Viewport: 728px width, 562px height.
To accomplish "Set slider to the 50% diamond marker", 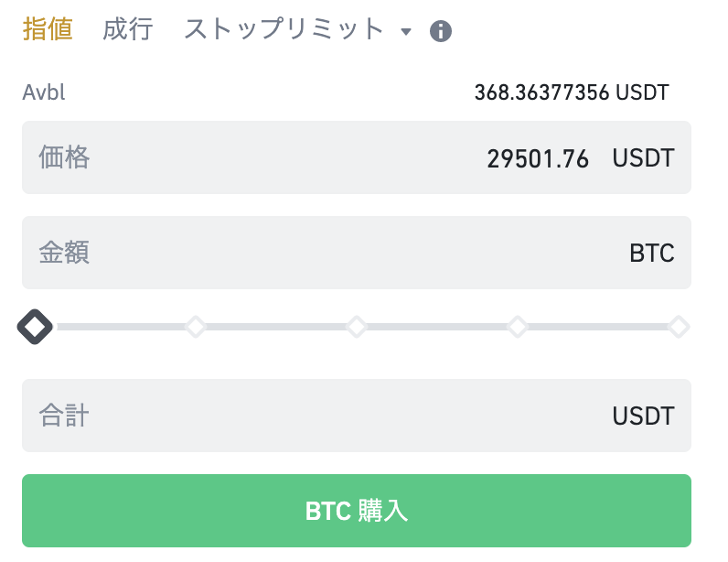I will [357, 327].
